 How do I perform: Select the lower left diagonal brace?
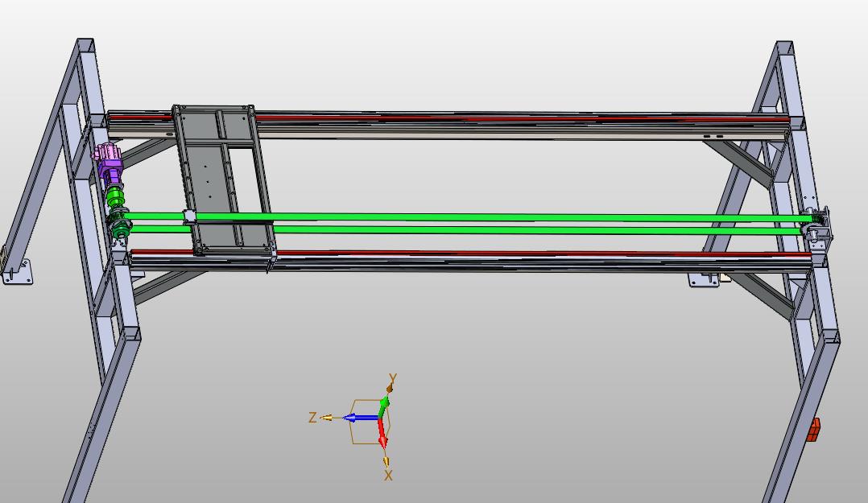tap(166, 287)
